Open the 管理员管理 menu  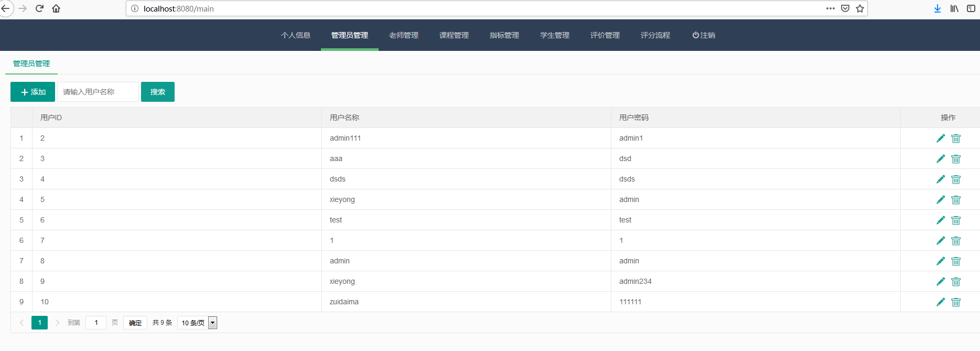tap(350, 35)
